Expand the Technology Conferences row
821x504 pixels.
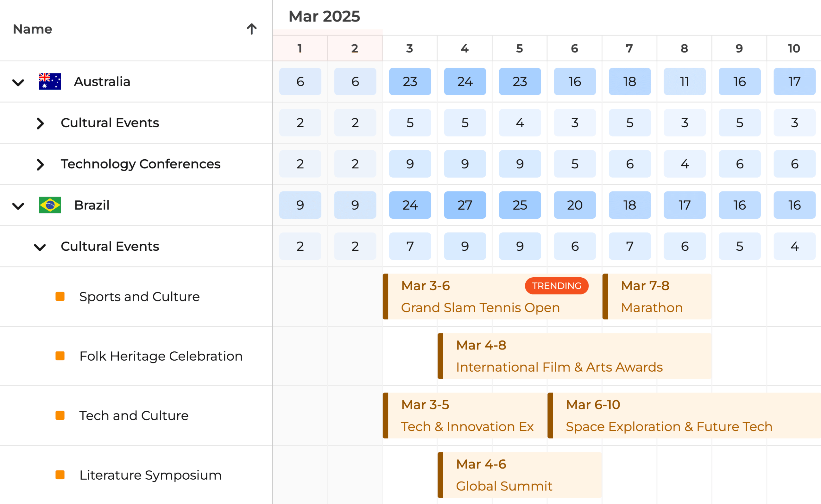[x=40, y=164]
